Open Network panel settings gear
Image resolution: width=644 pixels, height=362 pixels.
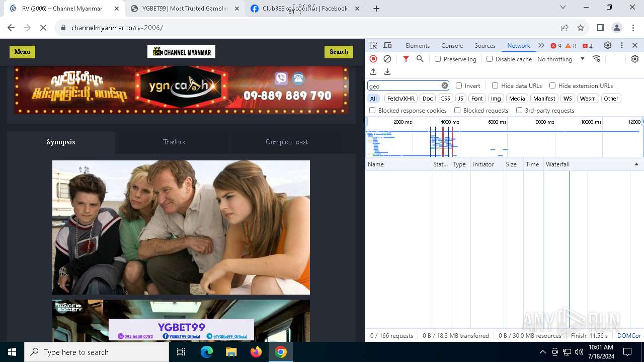tap(635, 59)
